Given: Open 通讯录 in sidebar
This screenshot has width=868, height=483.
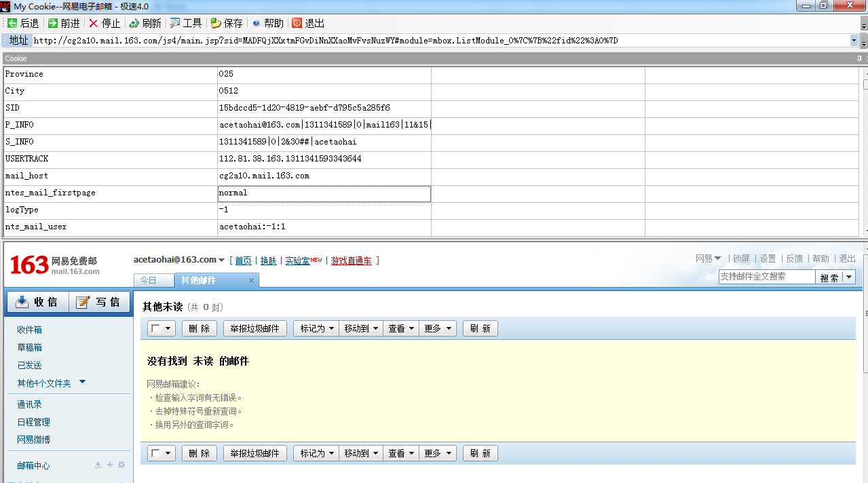Looking at the screenshot, I should point(29,404).
